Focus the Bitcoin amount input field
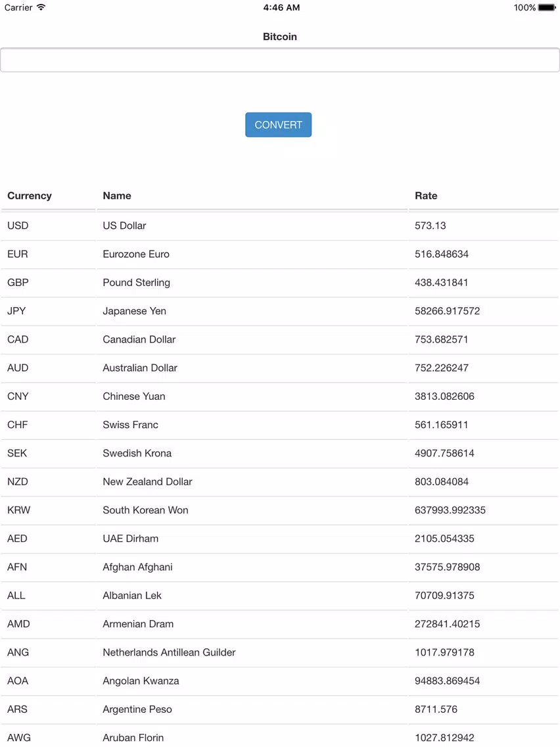 [x=280, y=60]
